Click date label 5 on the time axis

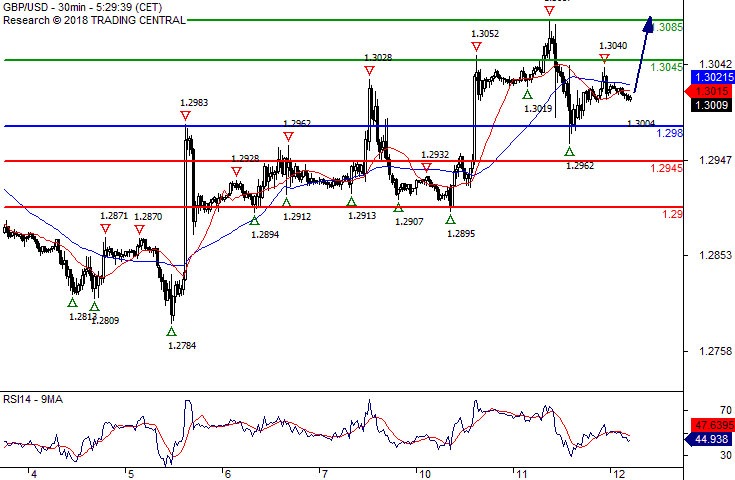click(131, 474)
